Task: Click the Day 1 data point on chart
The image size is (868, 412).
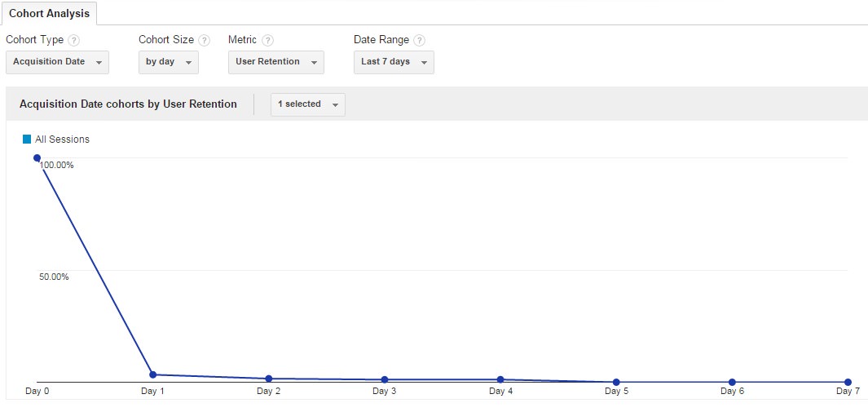Action: point(152,374)
